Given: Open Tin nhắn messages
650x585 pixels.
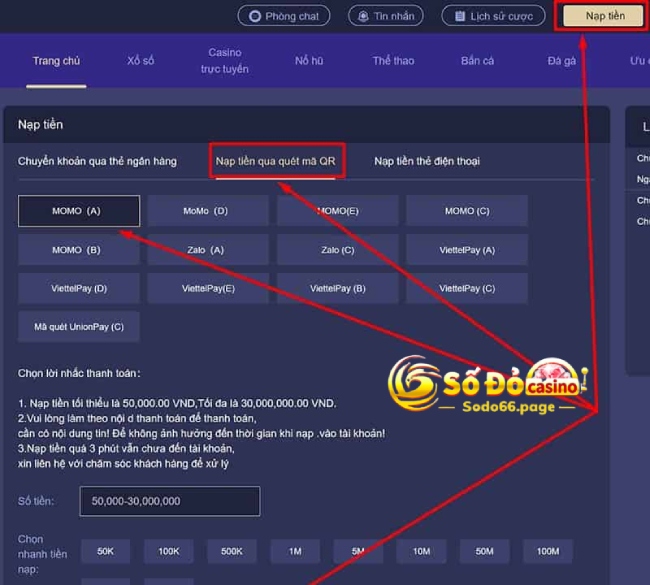Looking at the screenshot, I should pos(386,16).
